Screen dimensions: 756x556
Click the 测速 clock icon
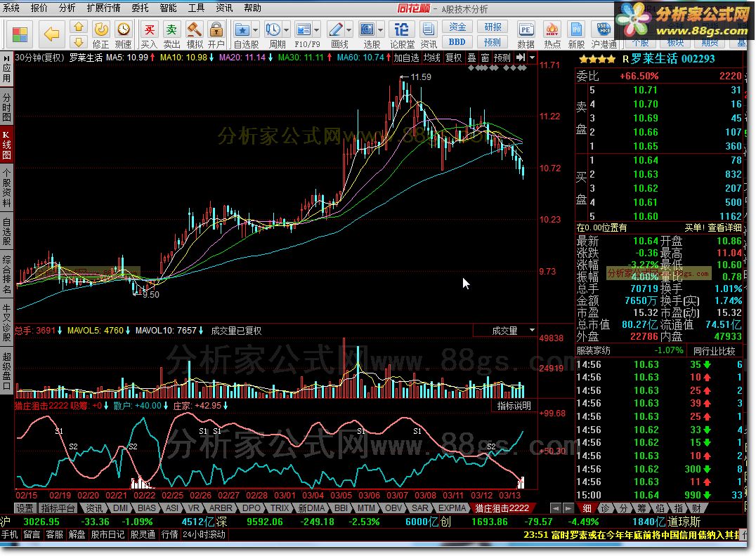point(124,30)
